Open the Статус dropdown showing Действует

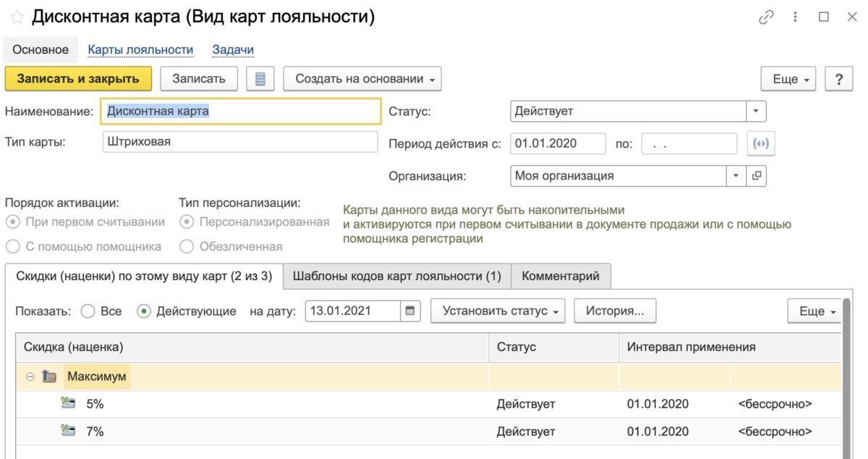pyautogui.click(x=756, y=111)
